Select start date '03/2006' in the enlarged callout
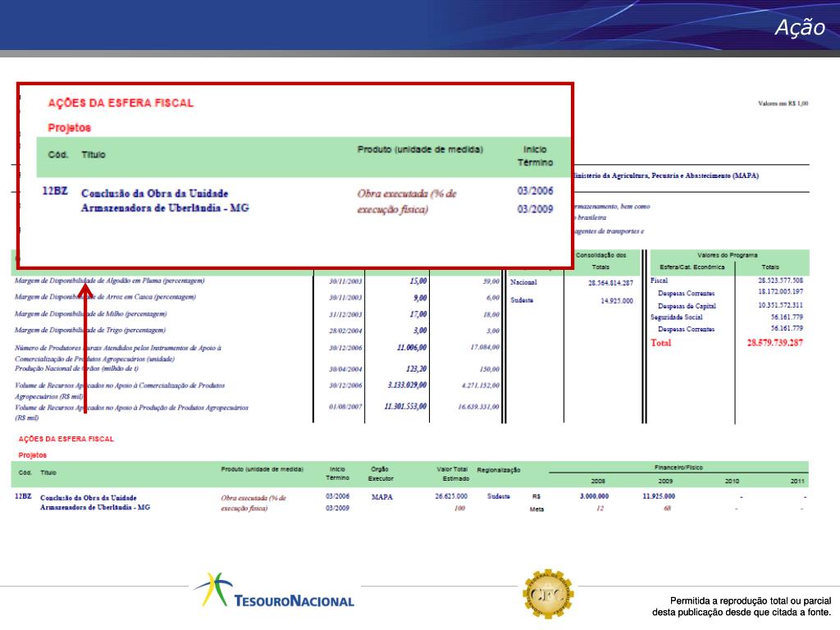This screenshot has width=840, height=630. point(535,190)
